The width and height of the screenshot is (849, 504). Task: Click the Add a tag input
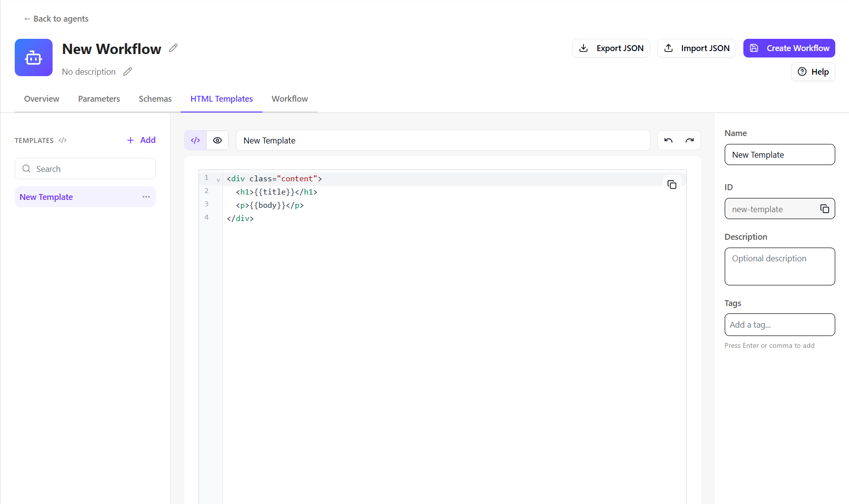tap(780, 325)
